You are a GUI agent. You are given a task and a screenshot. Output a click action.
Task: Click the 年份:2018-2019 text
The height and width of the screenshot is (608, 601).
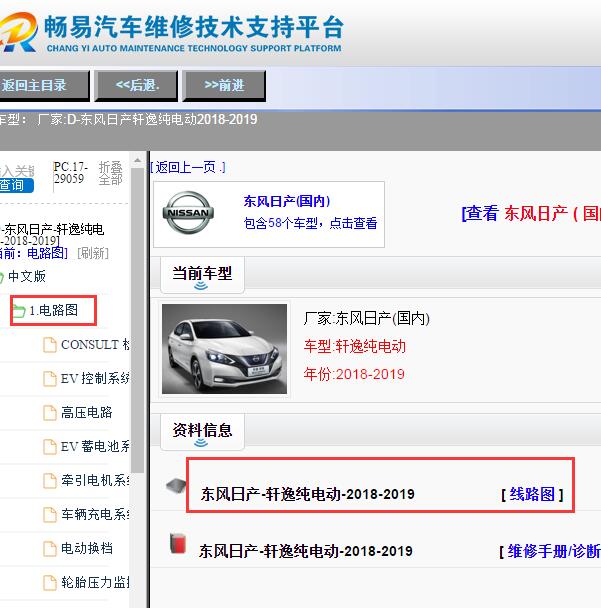click(x=354, y=374)
